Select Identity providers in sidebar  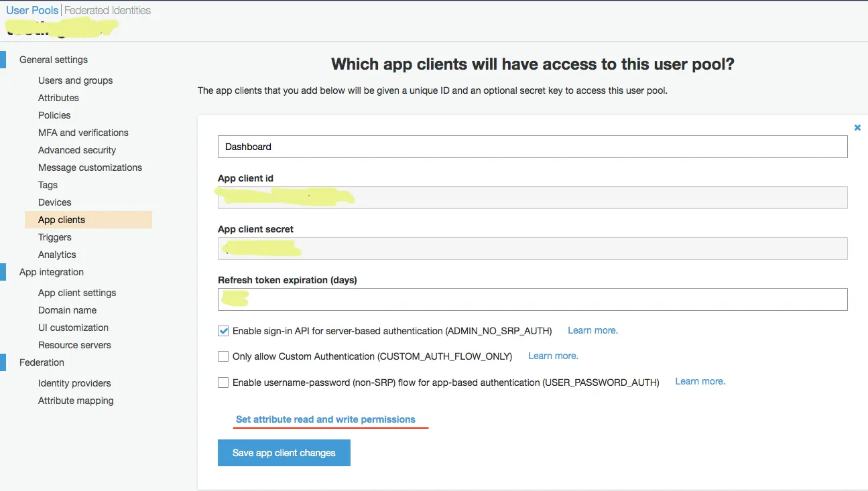pos(74,383)
